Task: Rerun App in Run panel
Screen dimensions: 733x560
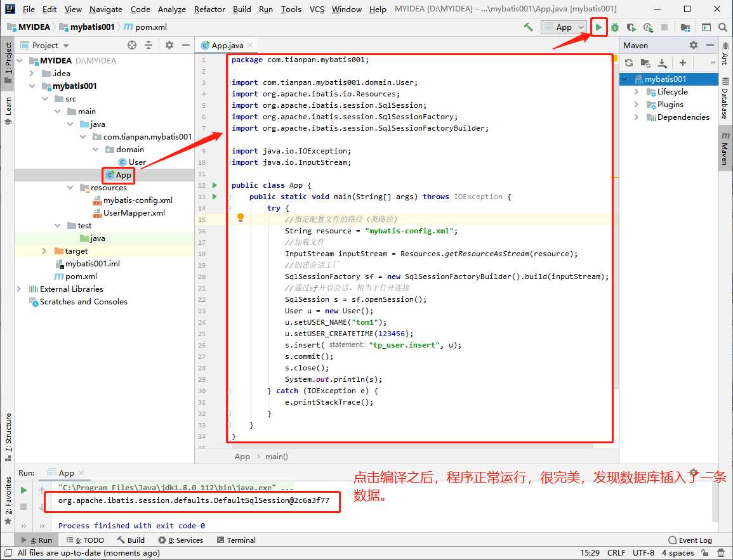Action: [24, 490]
